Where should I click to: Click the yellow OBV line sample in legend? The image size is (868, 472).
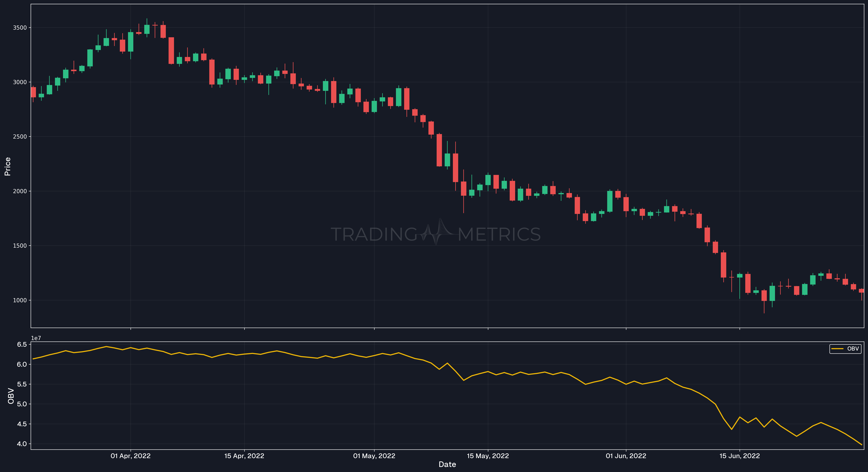(837, 349)
